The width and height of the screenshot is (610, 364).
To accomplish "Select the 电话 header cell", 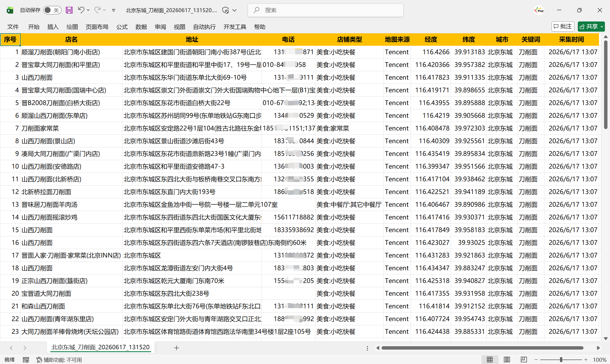I will [x=288, y=40].
